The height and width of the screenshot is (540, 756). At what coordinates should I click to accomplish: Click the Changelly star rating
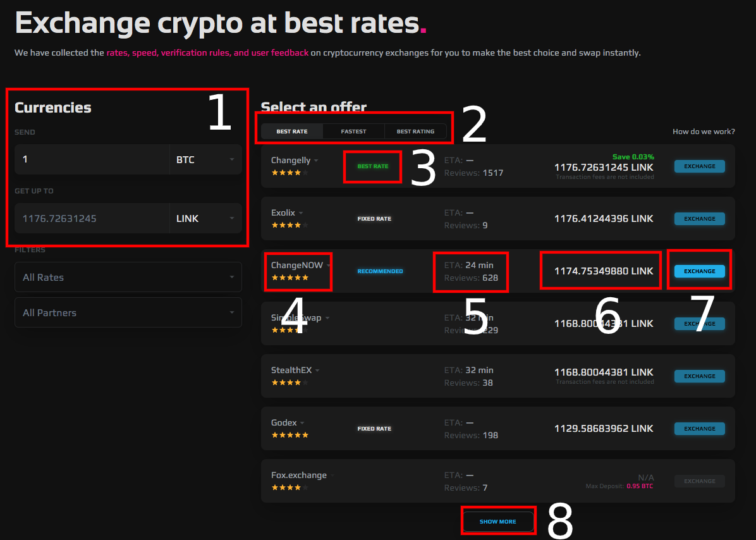[290, 173]
